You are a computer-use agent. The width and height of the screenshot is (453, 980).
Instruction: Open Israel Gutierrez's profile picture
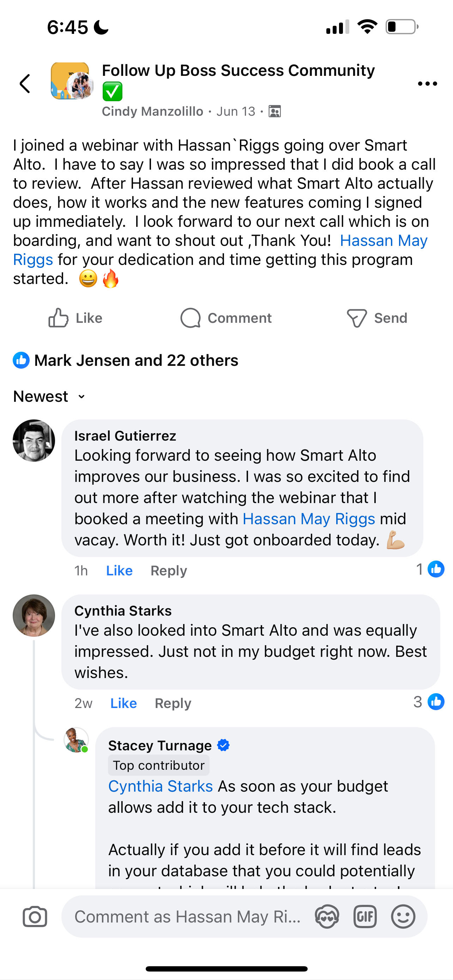34,441
